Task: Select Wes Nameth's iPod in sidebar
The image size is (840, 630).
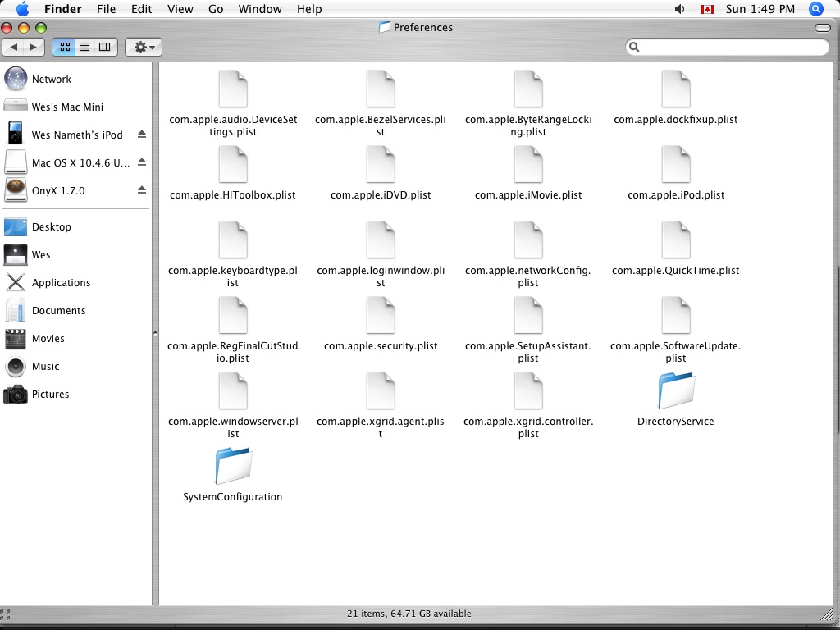Action: [x=76, y=135]
